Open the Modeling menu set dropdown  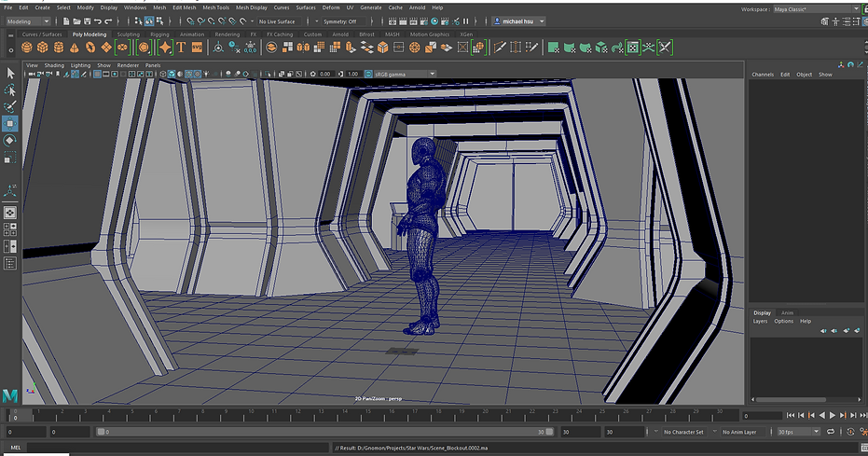pos(28,21)
